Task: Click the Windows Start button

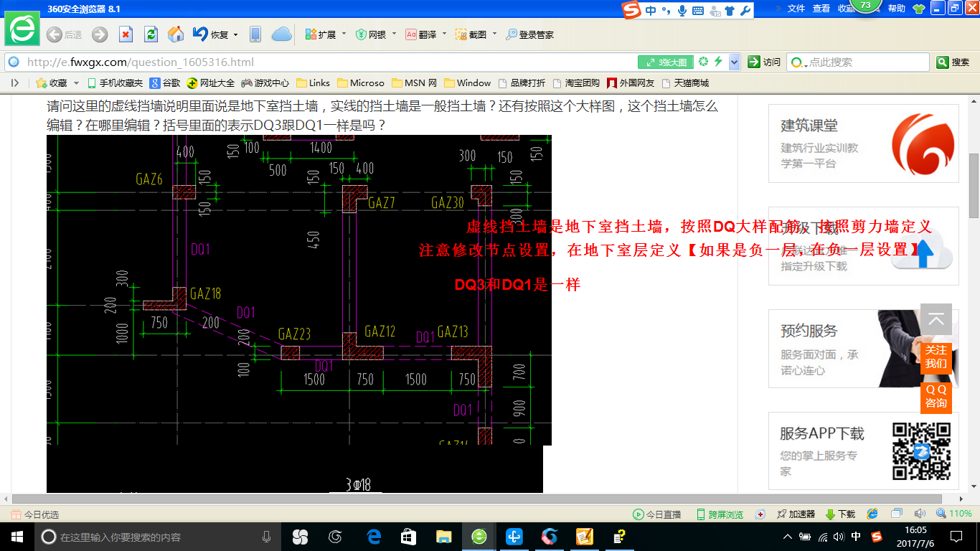Action: [16, 537]
